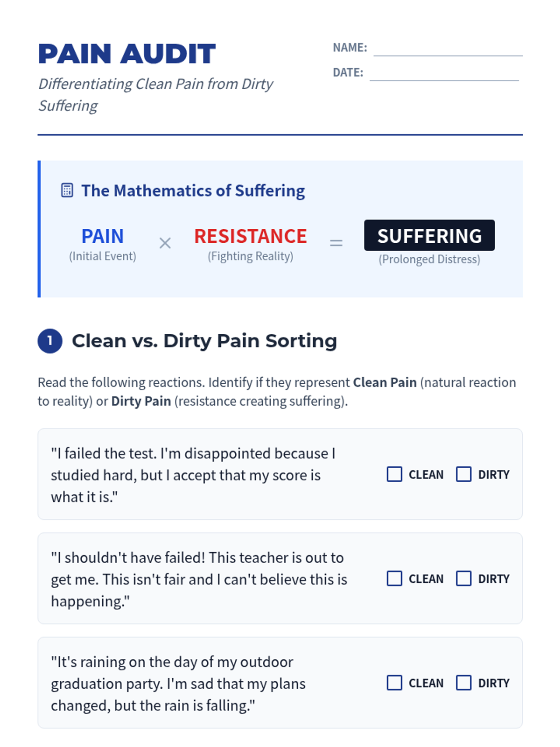560x747 pixels.
Task: Click the calculator icon beside Mathematics of Suffering
Action: (67, 190)
